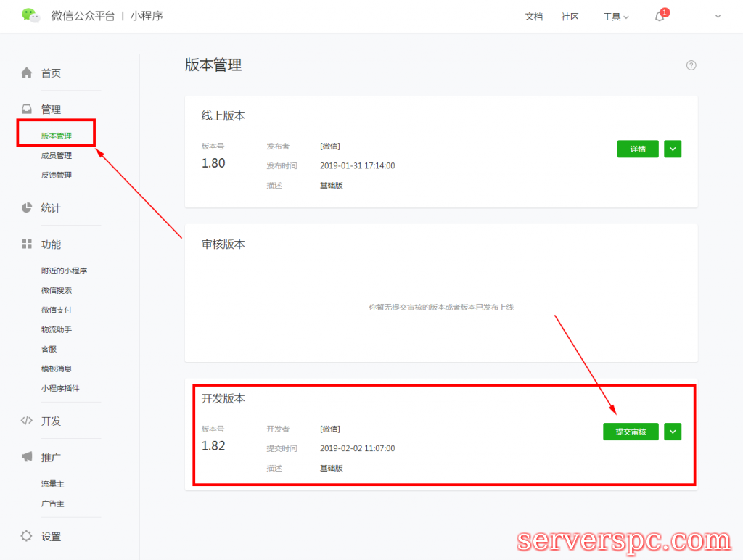The height and width of the screenshot is (560, 743).
Task: Click the 功能 grid icon
Action: [x=27, y=244]
